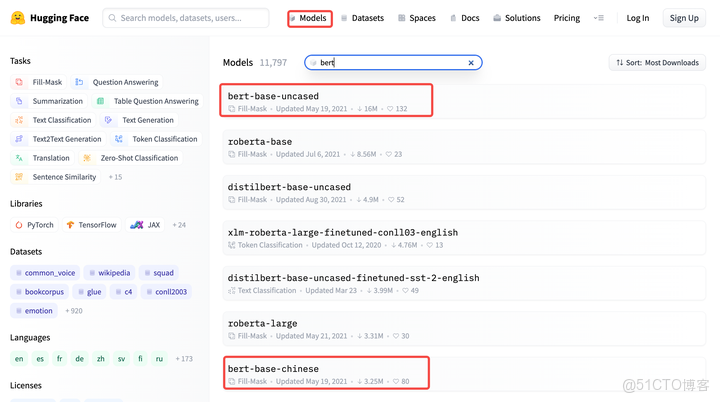
Task: Select the PyTorch library icon
Action: (x=19, y=225)
